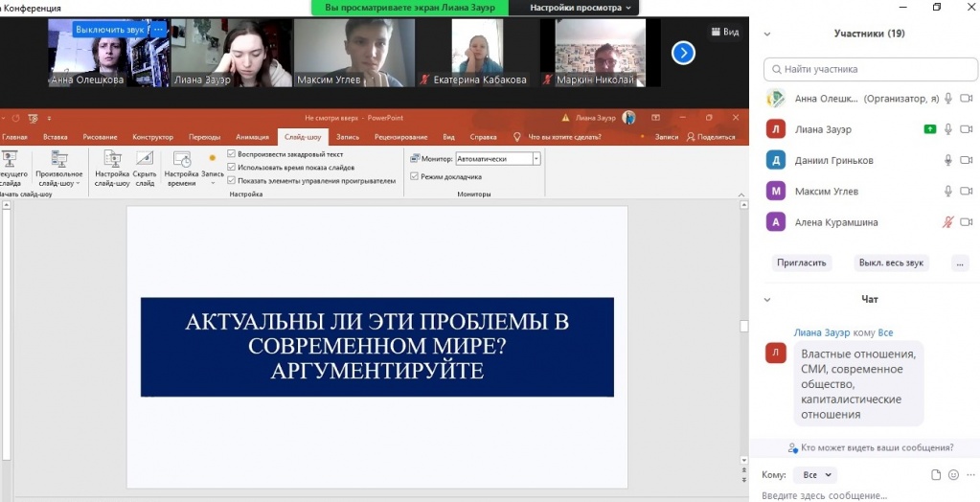Screen dimensions: 980x502
Task: Click next arrow in video gallery strip
Action: point(683,53)
